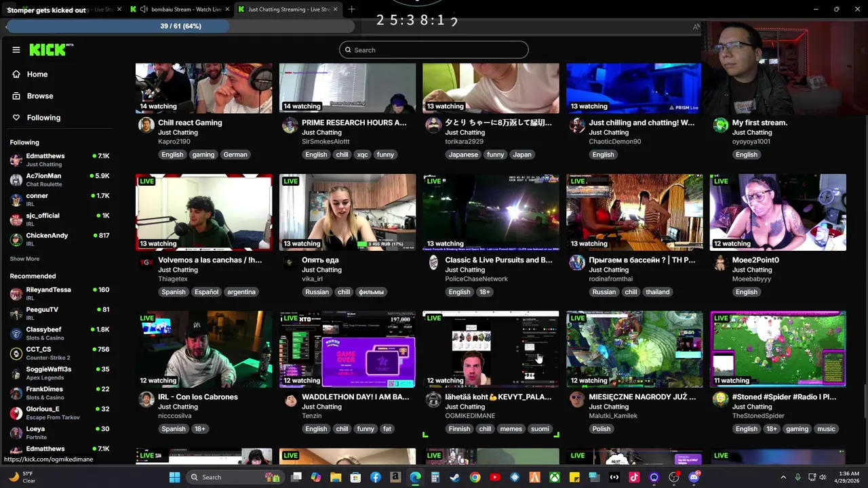Viewport: 868px width, 488px height.
Task: Open RileyandTessa recommended channel
Action: click(x=60, y=293)
